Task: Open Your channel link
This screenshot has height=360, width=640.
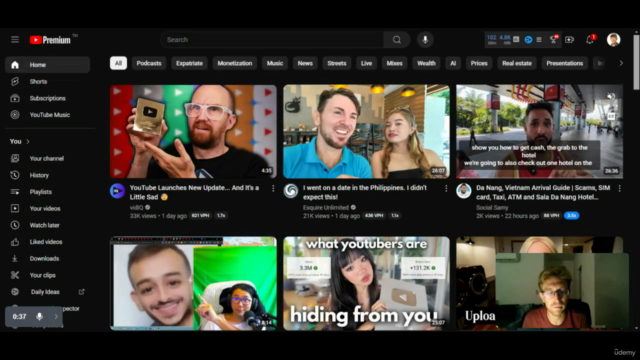Action: click(x=47, y=158)
